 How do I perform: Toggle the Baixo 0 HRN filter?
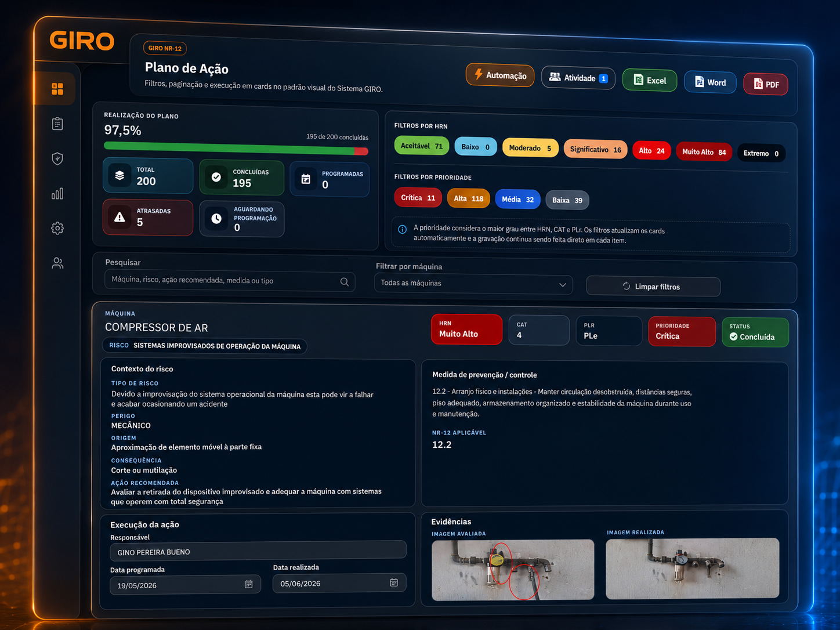point(475,147)
